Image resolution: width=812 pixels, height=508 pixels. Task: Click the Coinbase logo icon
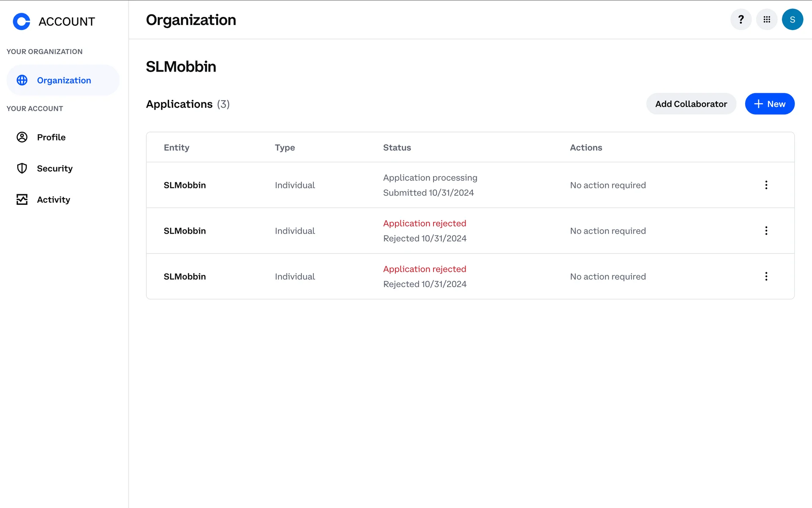click(x=22, y=21)
